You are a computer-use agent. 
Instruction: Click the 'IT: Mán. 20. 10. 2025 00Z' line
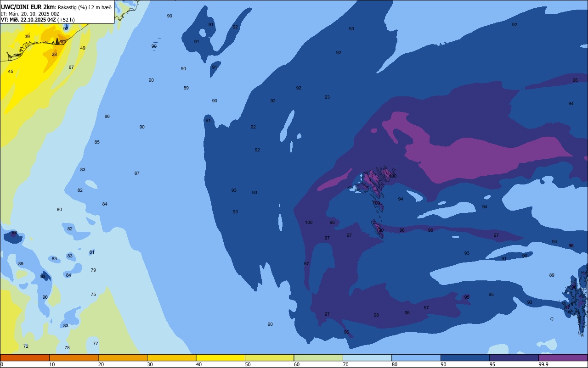coord(30,13)
